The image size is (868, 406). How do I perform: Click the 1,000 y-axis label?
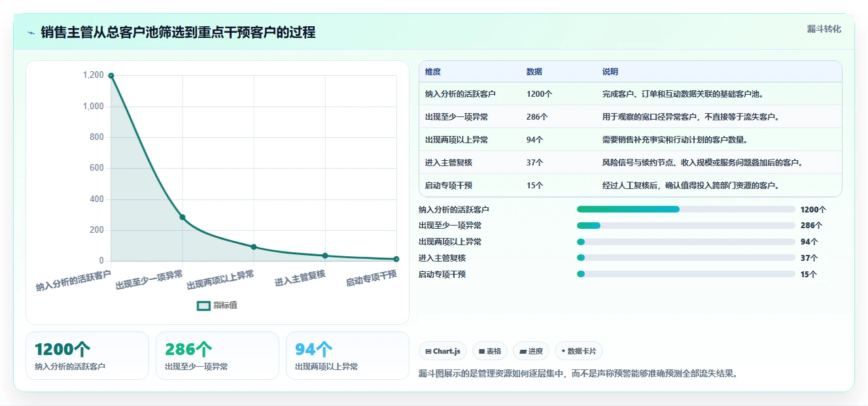coord(92,106)
